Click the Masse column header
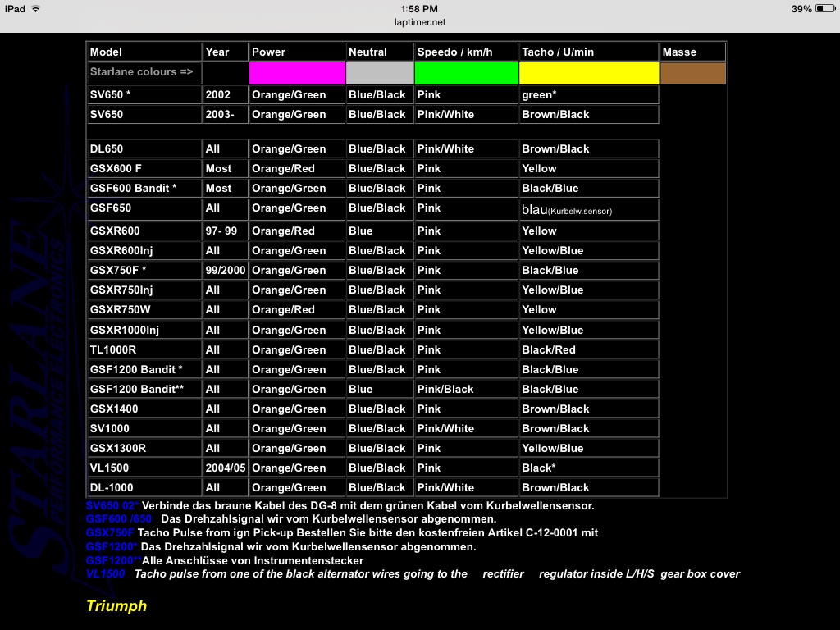 pyautogui.click(x=692, y=52)
